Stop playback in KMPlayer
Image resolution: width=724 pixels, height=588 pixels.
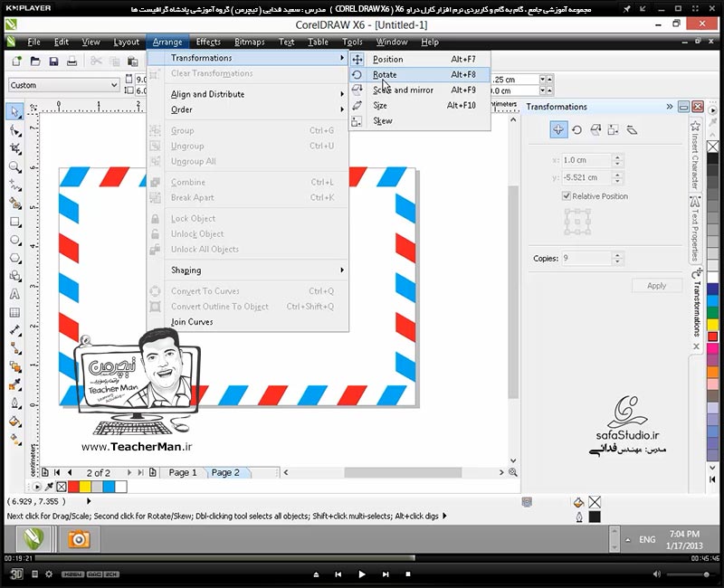pyautogui.click(x=408, y=574)
